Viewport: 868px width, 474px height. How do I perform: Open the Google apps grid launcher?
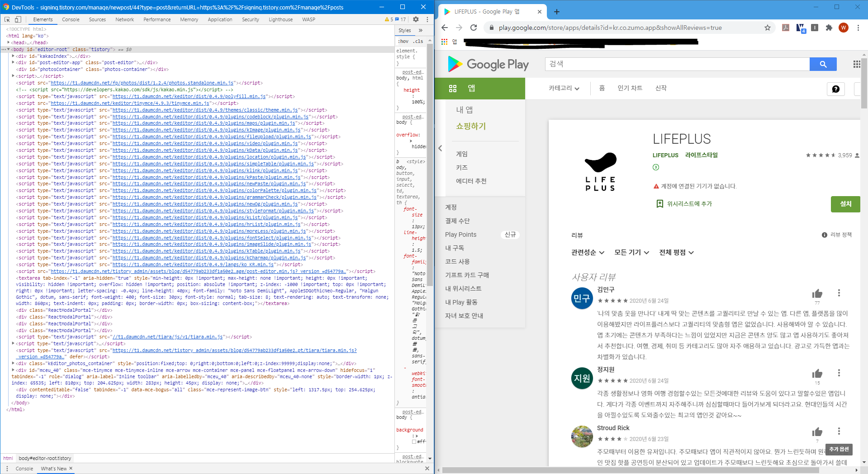[857, 64]
